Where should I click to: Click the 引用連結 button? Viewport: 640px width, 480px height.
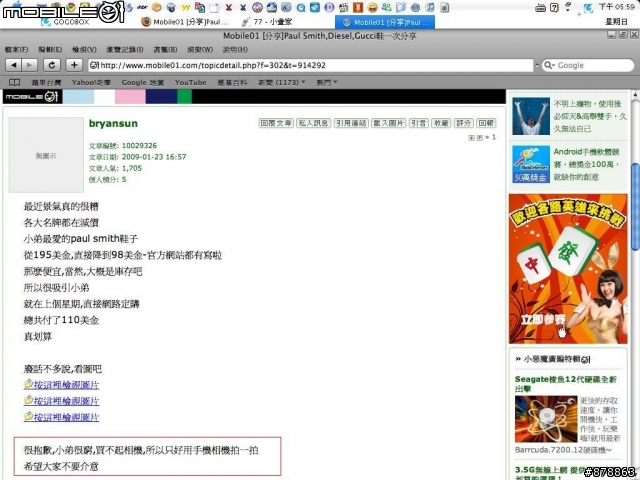pos(351,123)
